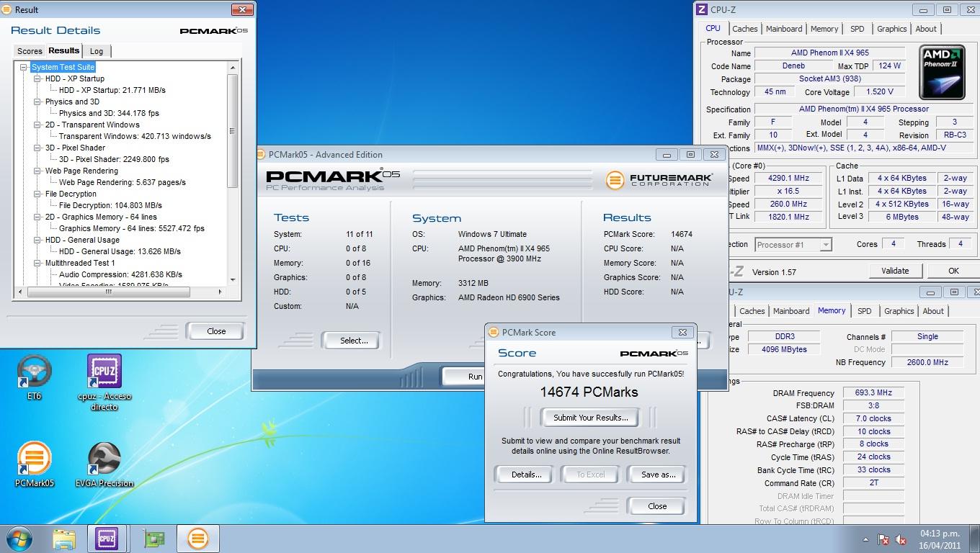Viewport: 980px width, 553px height.
Task: Click the 2600.0 MHz NB Frequency value
Action: (x=927, y=362)
